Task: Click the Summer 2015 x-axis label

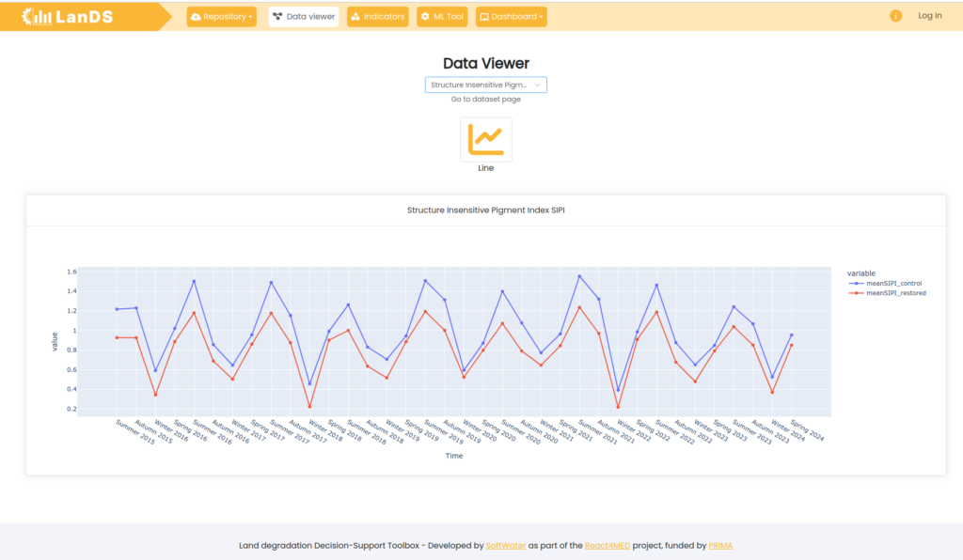Action: click(x=135, y=432)
